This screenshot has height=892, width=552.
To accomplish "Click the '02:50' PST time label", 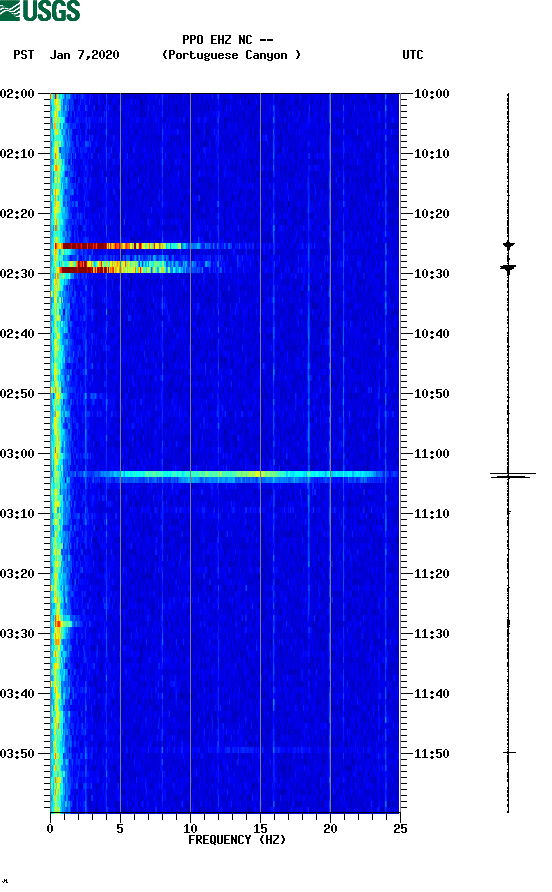I will click(18, 394).
